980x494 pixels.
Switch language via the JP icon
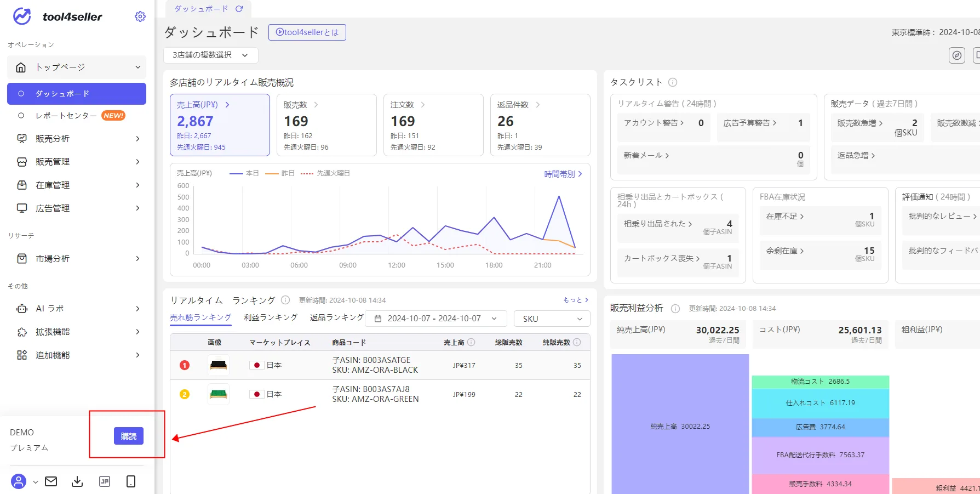(104, 481)
